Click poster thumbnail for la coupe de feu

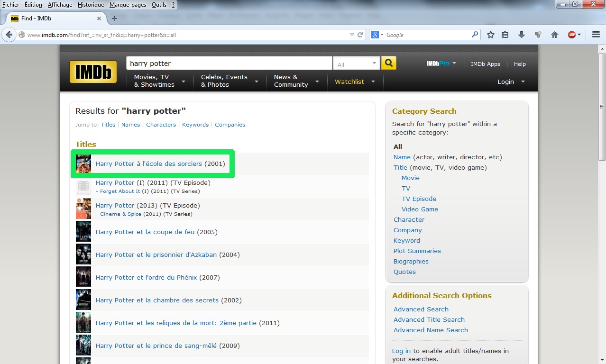tap(83, 232)
